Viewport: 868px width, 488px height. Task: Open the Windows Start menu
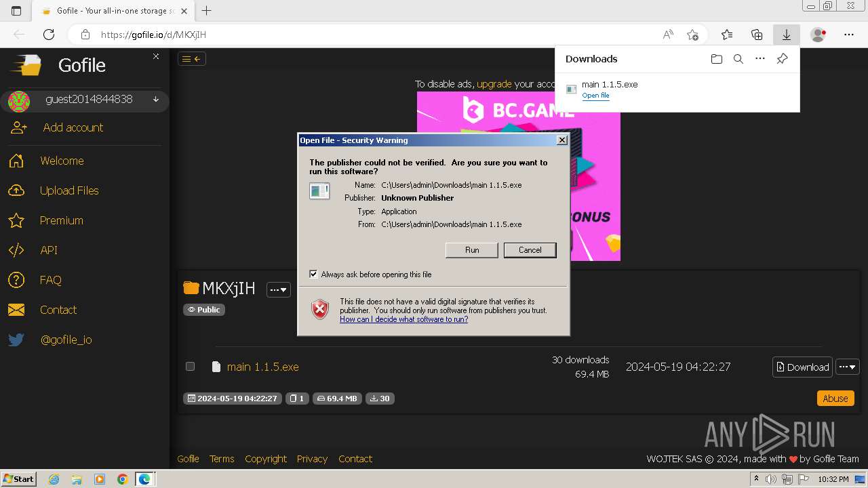pyautogui.click(x=18, y=479)
